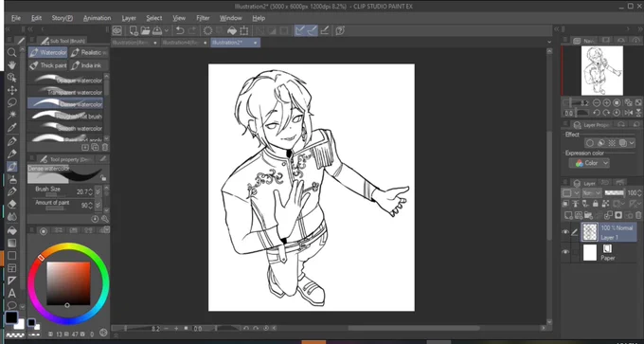Select the Watercolor sub tool group
This screenshot has width=644, height=344.
pyautogui.click(x=47, y=53)
